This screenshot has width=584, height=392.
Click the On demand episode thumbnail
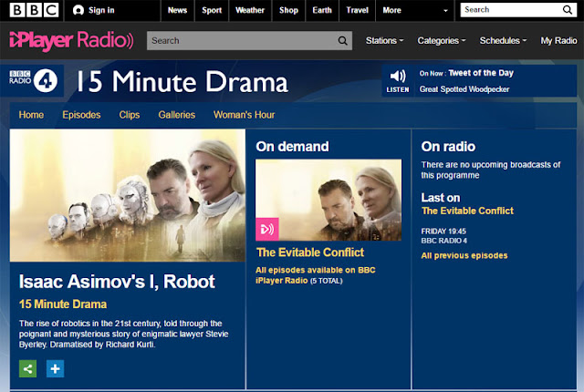tap(328, 200)
